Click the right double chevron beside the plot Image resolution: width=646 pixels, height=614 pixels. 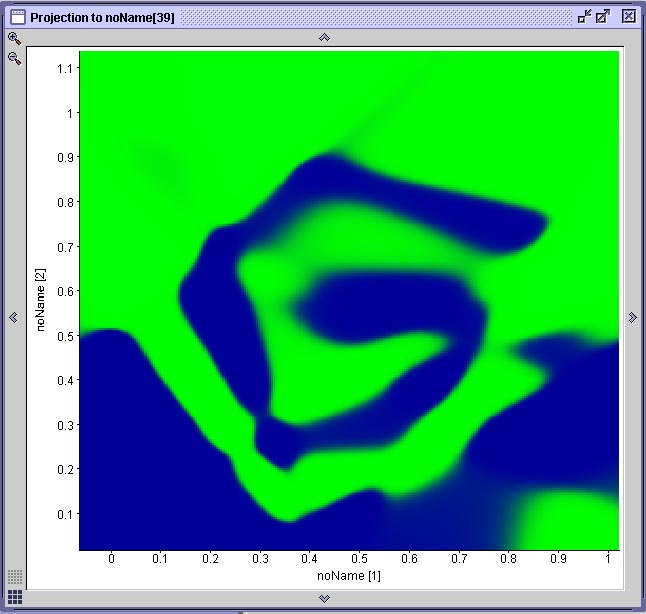(633, 317)
